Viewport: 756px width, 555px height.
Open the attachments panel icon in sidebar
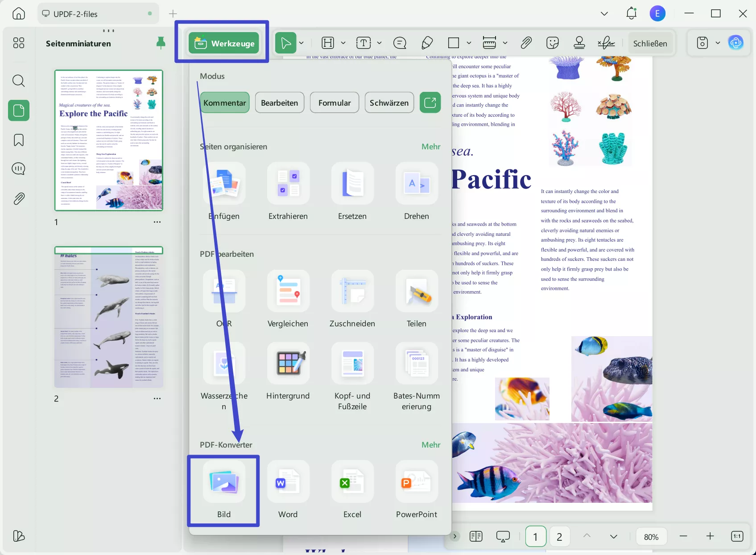tap(19, 198)
